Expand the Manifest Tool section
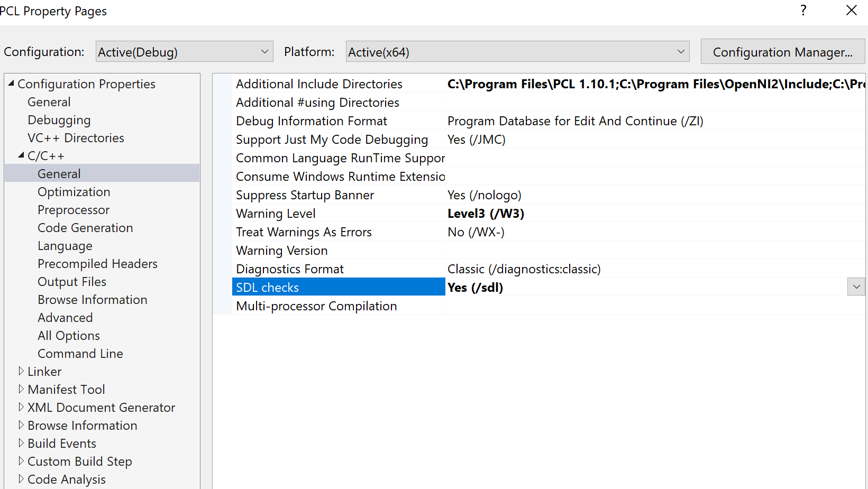Screen dimensions: 868x489 click(21, 389)
